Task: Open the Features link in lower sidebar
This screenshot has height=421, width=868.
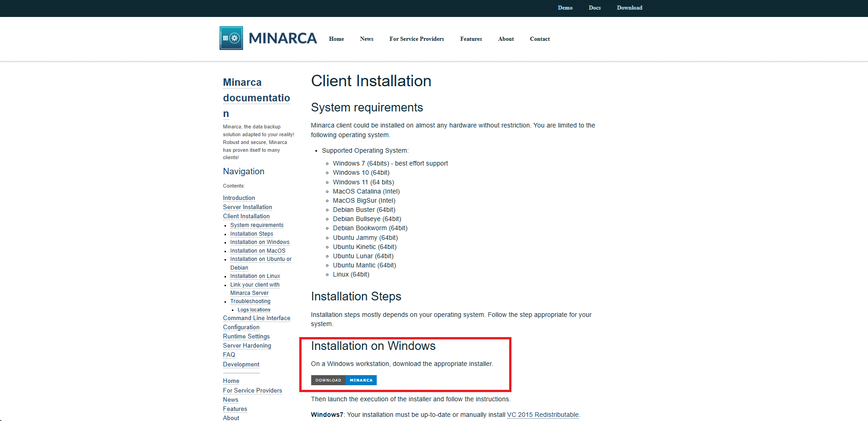Action: tap(235, 409)
